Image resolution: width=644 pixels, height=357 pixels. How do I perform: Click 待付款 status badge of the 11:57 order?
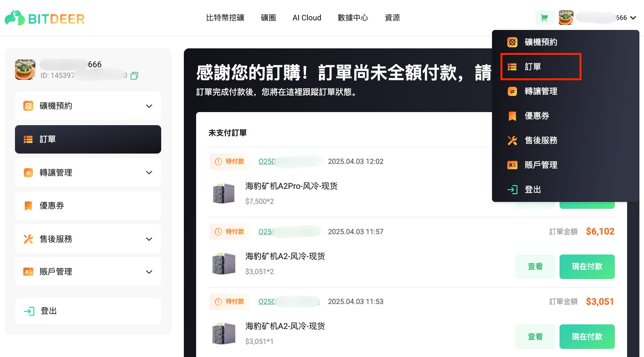click(230, 232)
